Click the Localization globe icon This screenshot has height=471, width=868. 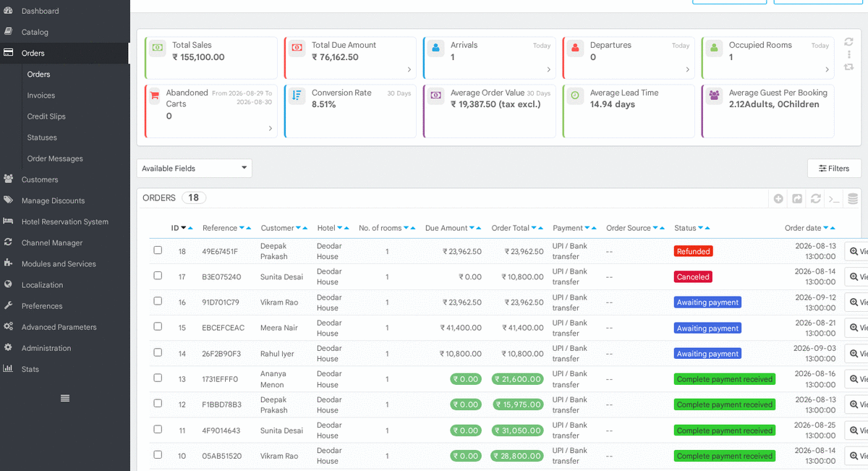tap(8, 284)
